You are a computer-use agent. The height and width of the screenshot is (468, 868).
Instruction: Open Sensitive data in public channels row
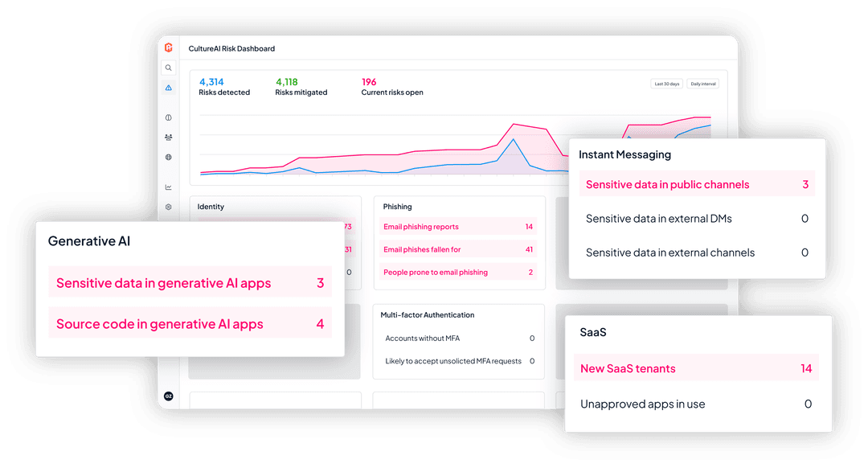(x=697, y=184)
